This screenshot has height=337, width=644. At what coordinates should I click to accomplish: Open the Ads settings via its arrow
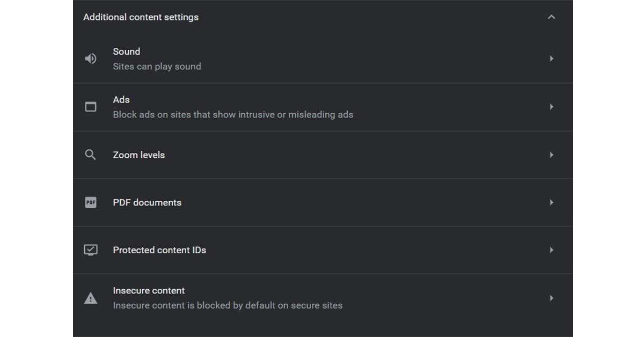(x=552, y=106)
